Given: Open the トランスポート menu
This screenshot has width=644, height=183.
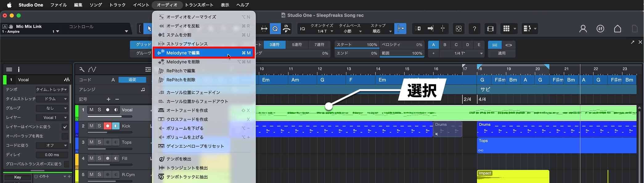Looking at the screenshot, I should click(199, 5).
